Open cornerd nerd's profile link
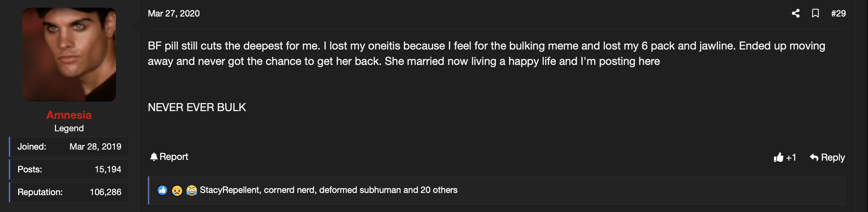Viewport: 868px width, 212px height. [x=290, y=190]
